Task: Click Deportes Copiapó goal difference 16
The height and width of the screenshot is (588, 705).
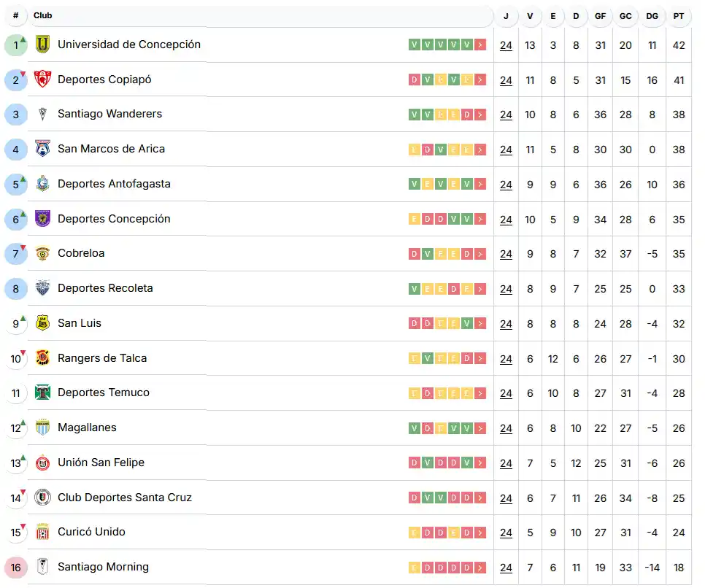Action: (x=652, y=80)
